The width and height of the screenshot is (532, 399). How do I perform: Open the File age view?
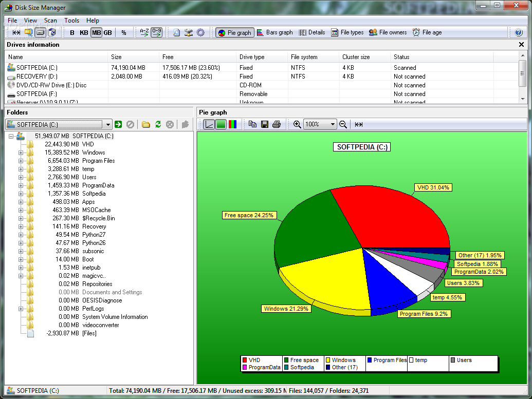click(x=427, y=32)
